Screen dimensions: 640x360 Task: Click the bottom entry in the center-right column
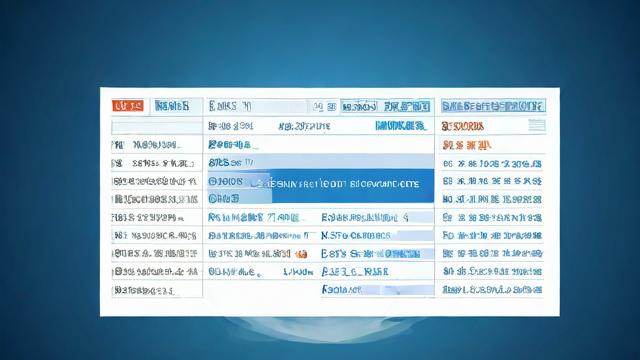[x=378, y=289]
